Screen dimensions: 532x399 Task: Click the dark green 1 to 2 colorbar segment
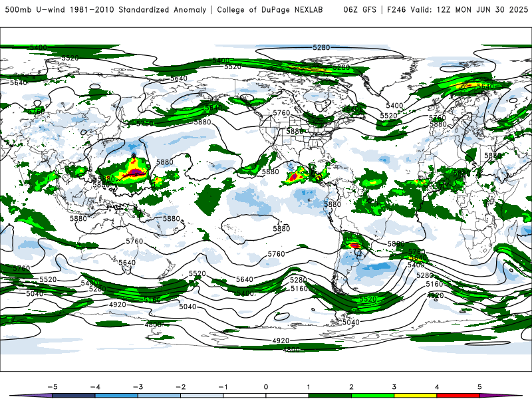[x=330, y=396]
